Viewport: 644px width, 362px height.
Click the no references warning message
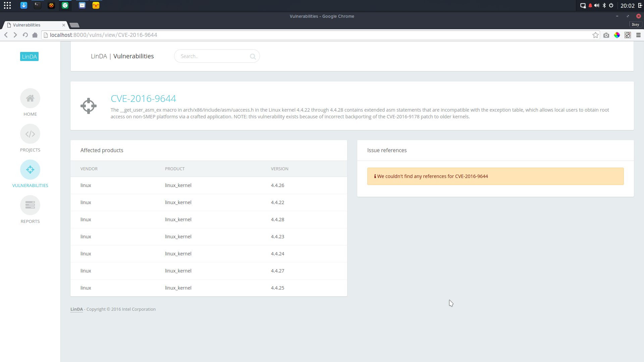[495, 176]
